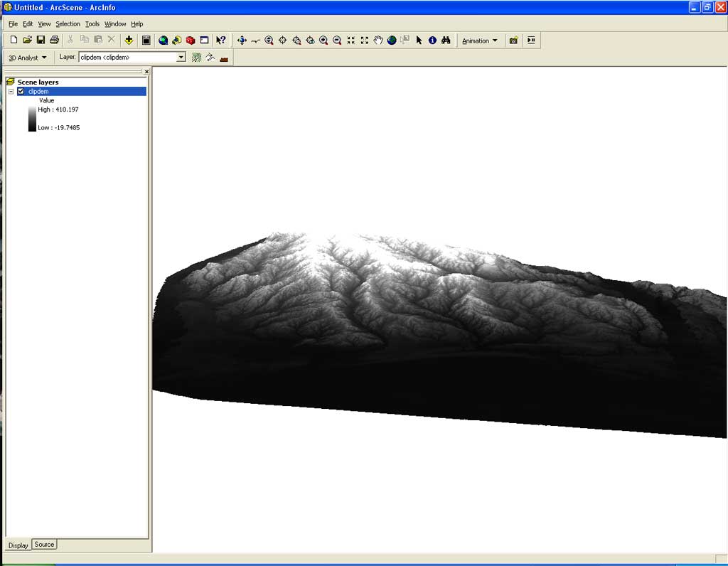Open the Find binoculars tool
Screen dimensions: 728x566
coord(446,41)
